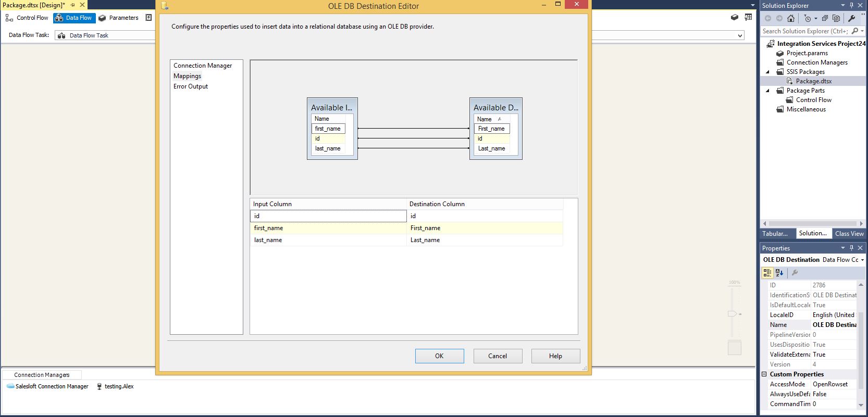Select last_name in Available Input Columns
Screen dimensions: 868x417
coord(328,148)
